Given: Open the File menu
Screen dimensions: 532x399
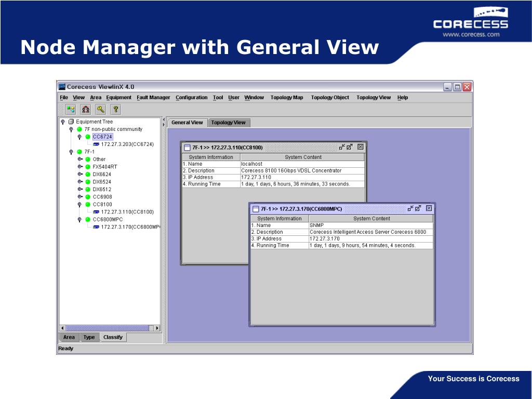Looking at the screenshot, I should pyautogui.click(x=64, y=97).
